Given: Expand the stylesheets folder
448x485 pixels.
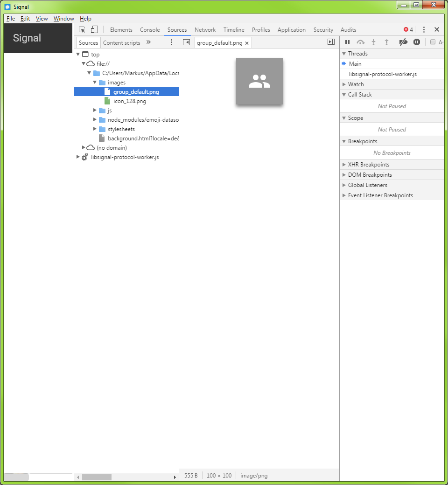Looking at the screenshot, I should (95, 129).
